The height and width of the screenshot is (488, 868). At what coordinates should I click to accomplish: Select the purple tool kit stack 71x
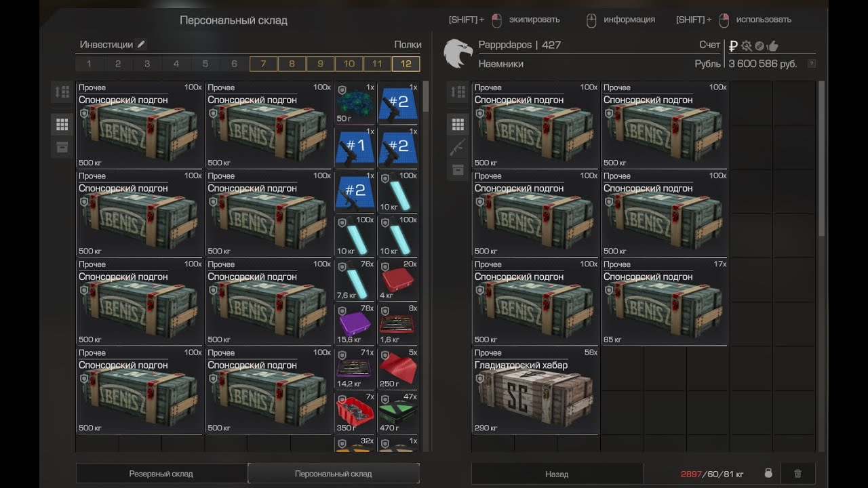(355, 368)
